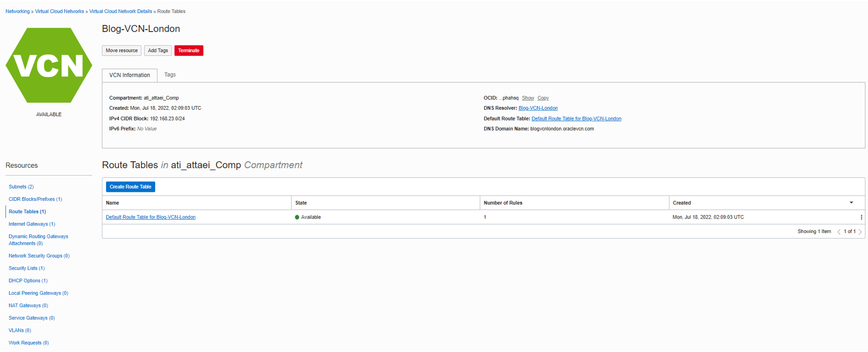The height and width of the screenshot is (352, 868).
Task: Select Route Tables (1) in Resources
Action: (x=27, y=212)
